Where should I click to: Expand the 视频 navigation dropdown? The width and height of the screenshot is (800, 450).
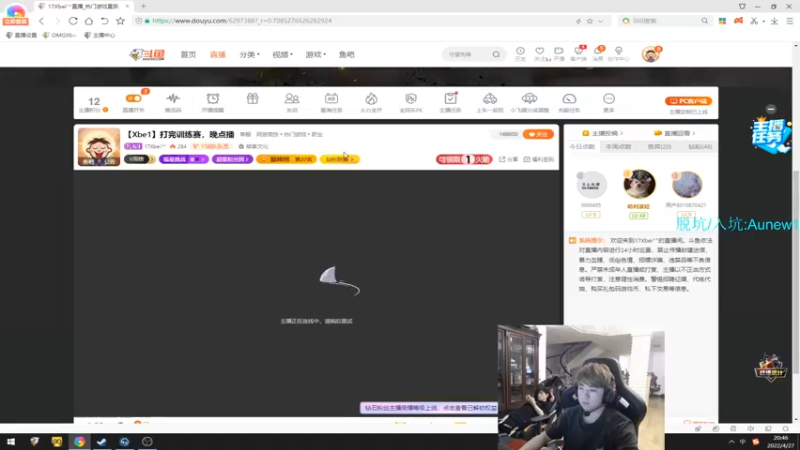coord(282,55)
